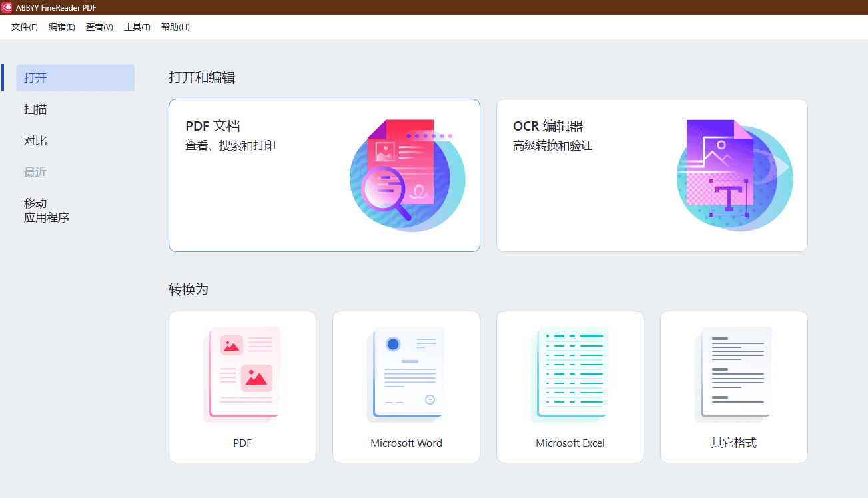Open the 帮助(H) menu
Image resolution: width=868 pixels, height=498 pixels.
tap(175, 27)
